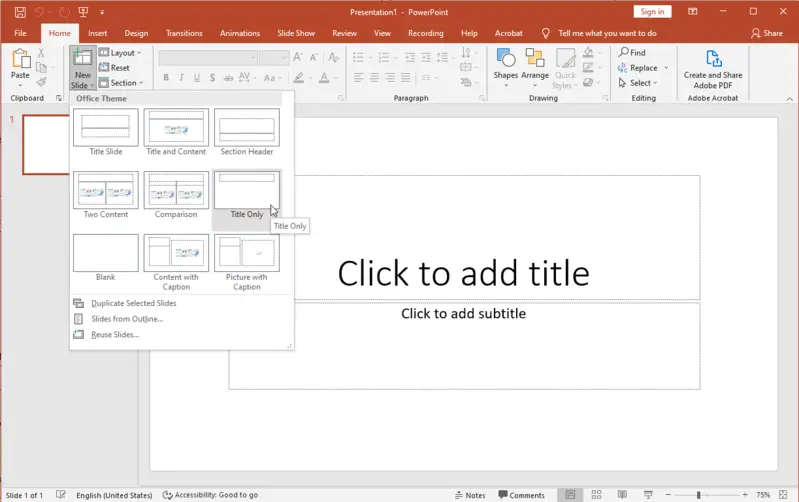Click the Shapes icon

point(505,58)
